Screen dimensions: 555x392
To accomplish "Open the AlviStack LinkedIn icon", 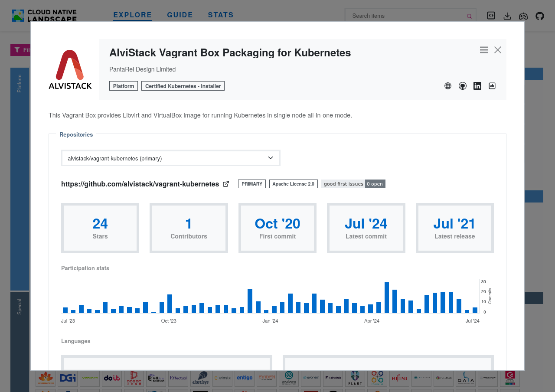I will (477, 86).
